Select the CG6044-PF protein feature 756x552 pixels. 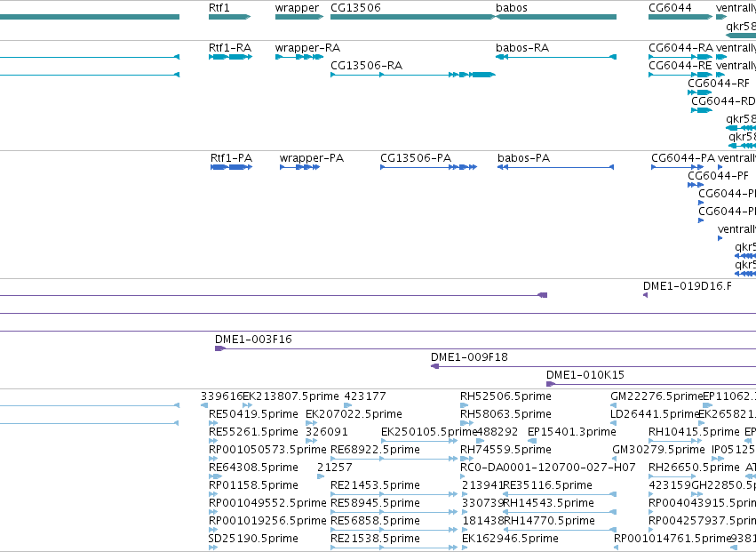click(696, 185)
